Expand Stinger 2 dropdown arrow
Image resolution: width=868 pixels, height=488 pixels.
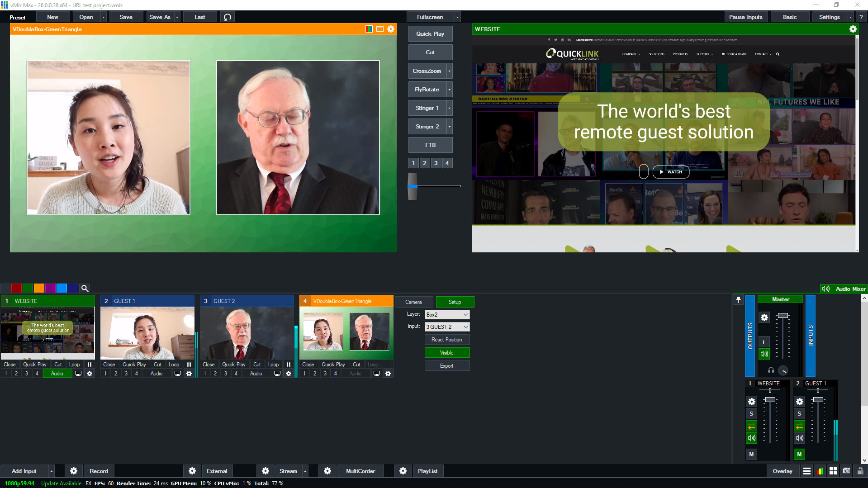pos(450,127)
